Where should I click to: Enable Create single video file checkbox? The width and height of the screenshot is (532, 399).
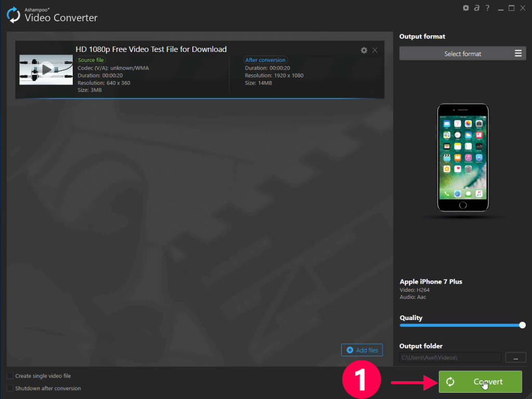click(x=10, y=376)
